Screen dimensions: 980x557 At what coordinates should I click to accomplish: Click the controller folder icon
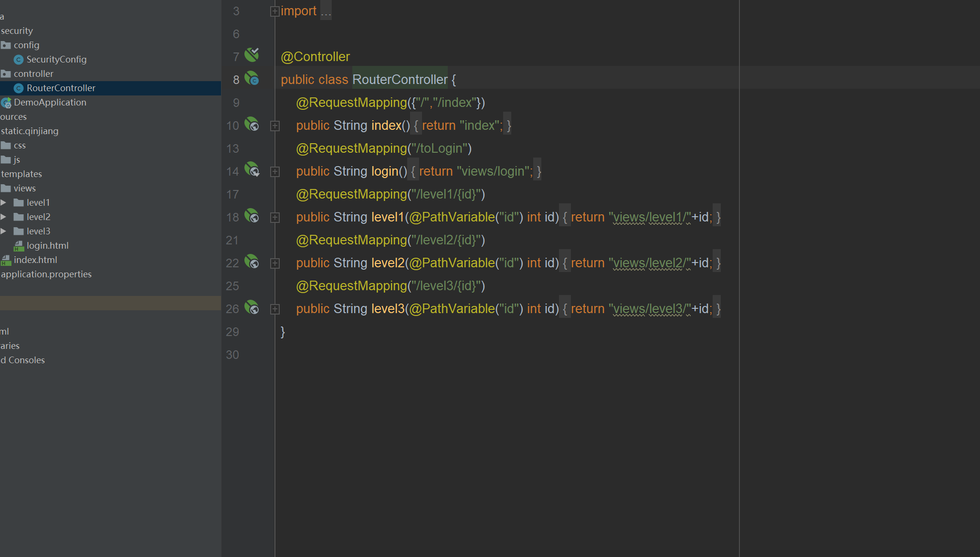click(x=6, y=74)
